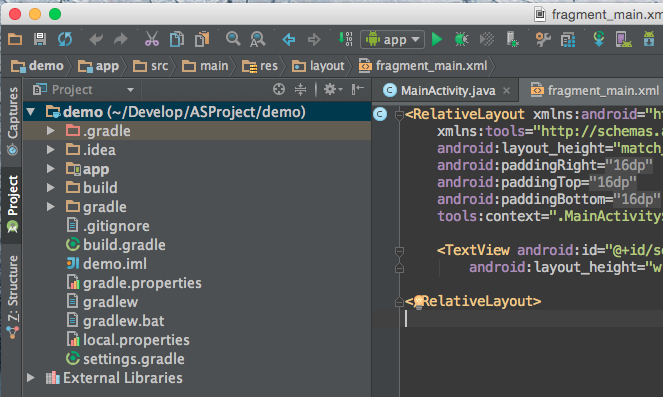
Task: Click the Paste clipboard icon
Action: click(x=202, y=39)
